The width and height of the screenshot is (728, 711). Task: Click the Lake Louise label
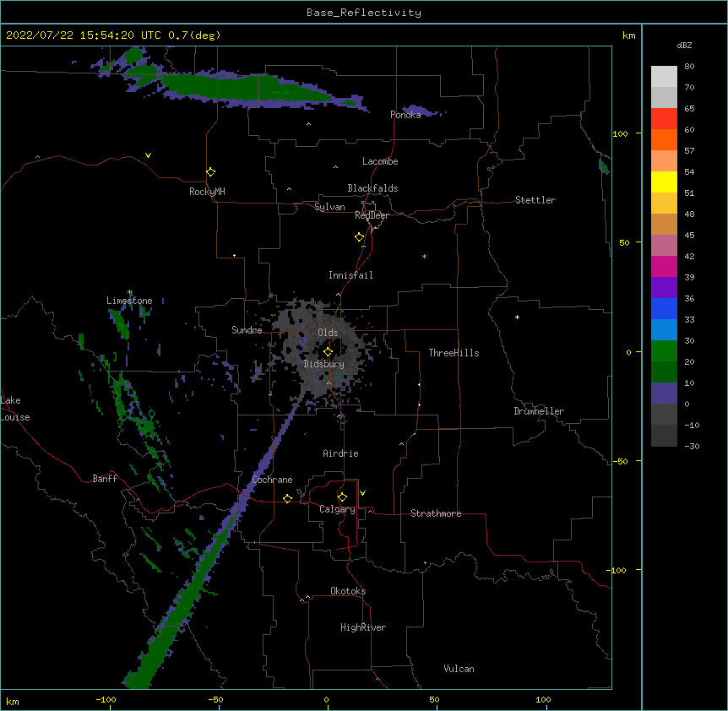[15, 409]
